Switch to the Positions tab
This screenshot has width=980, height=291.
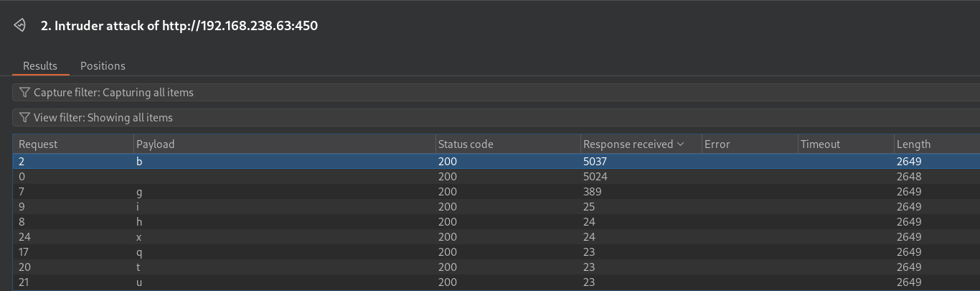point(103,66)
